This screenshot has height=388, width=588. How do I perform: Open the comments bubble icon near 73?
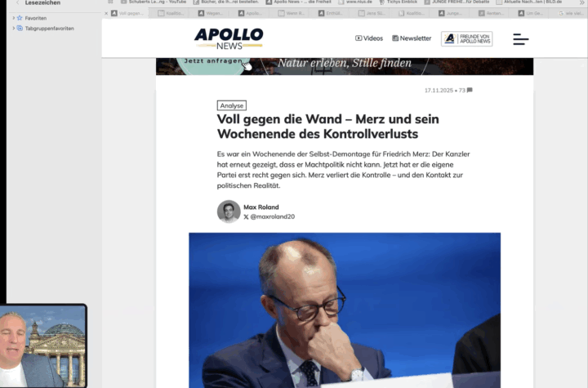[470, 90]
